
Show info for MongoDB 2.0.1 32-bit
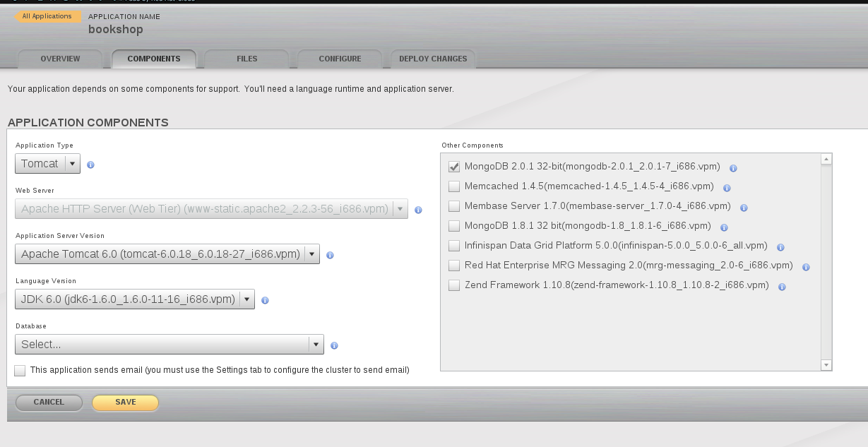click(x=733, y=168)
